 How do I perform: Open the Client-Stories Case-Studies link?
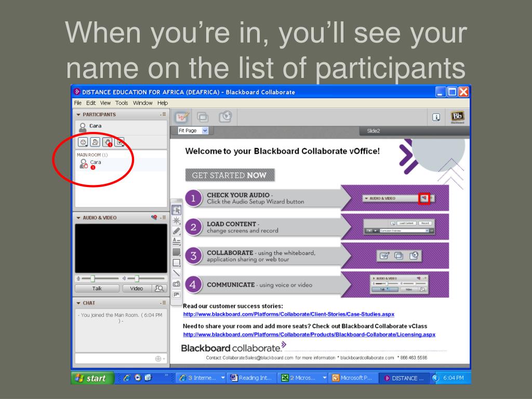coord(289,314)
